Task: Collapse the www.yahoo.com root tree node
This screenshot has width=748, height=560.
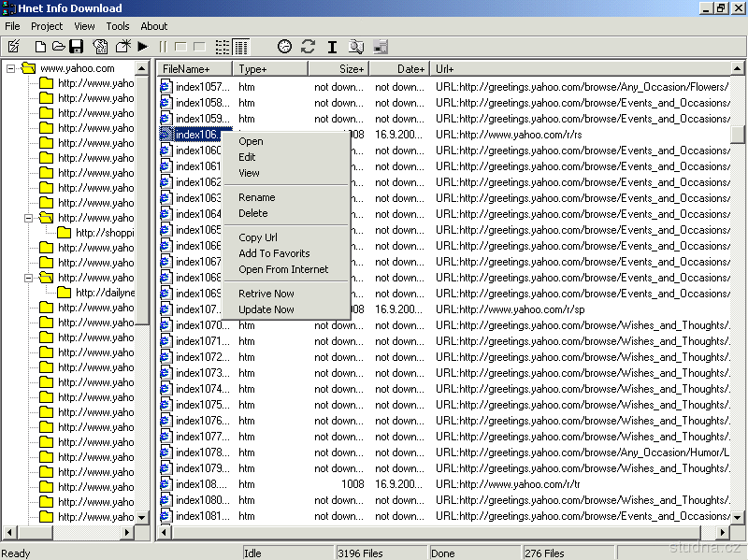Action: (x=11, y=68)
